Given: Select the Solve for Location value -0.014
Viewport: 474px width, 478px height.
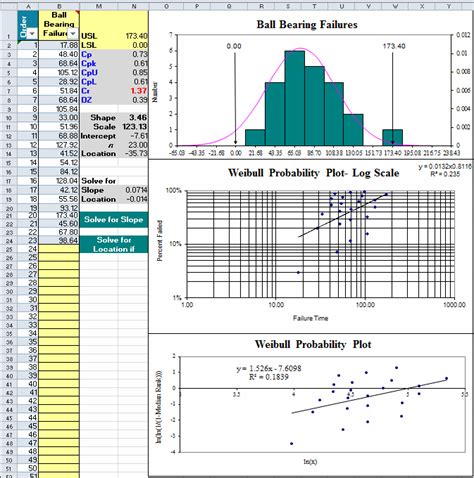Looking at the screenshot, I should [133, 199].
